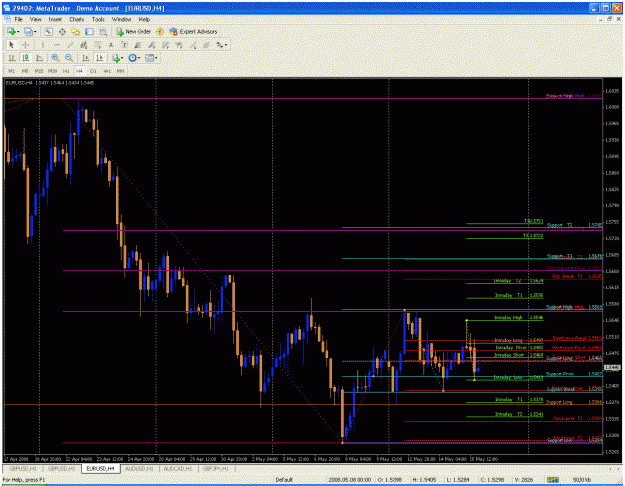Screen dimensions: 625x486
Task: Toggle the Terminal panel
Action: 89,31
